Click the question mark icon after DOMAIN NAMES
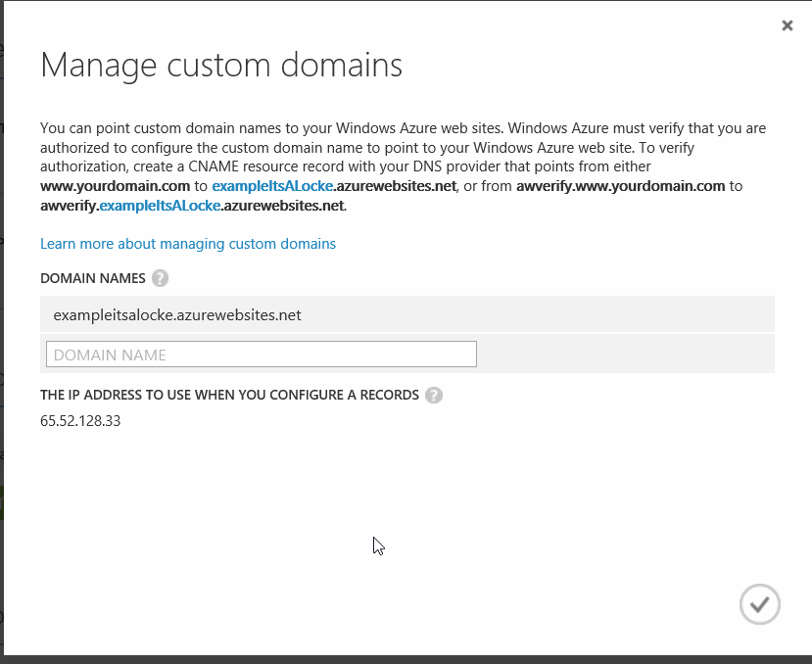The image size is (812, 664). pyautogui.click(x=160, y=277)
